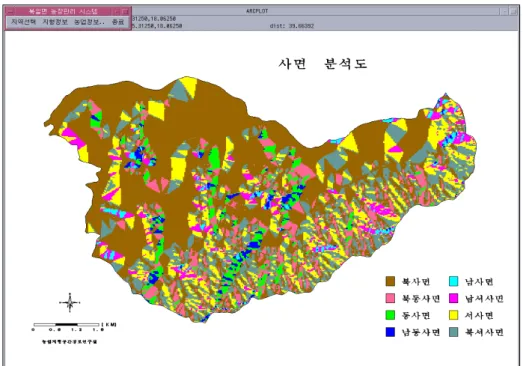Click the map title 사면 분석도
This screenshot has width=523, height=366.
point(323,63)
